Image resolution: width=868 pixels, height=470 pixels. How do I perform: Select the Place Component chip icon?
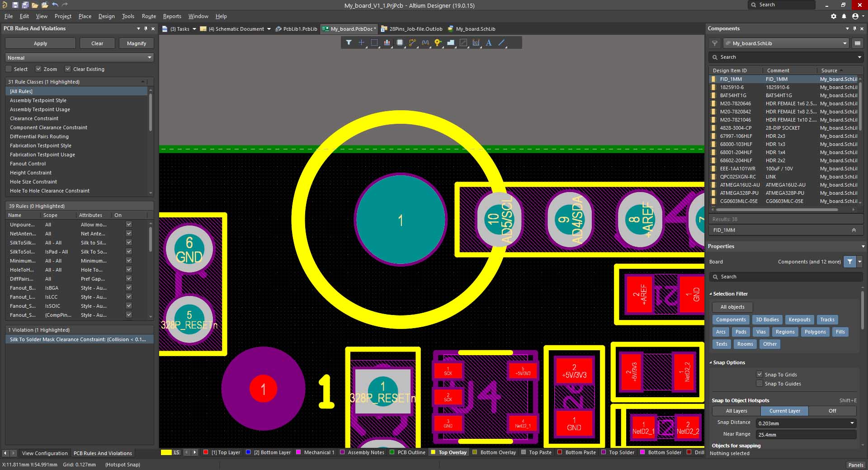[400, 42]
